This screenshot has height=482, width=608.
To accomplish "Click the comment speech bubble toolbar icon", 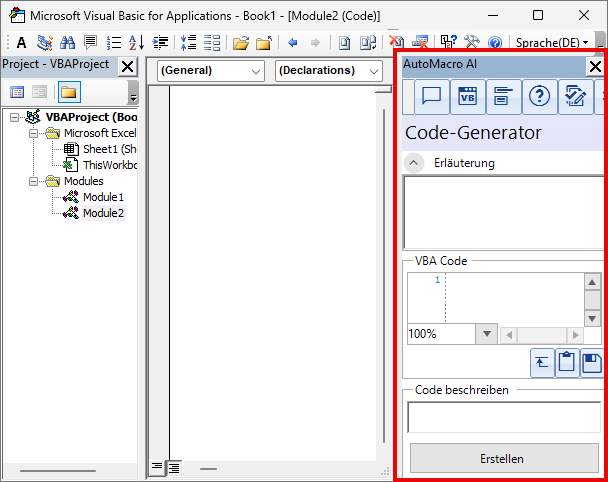I will [91, 42].
